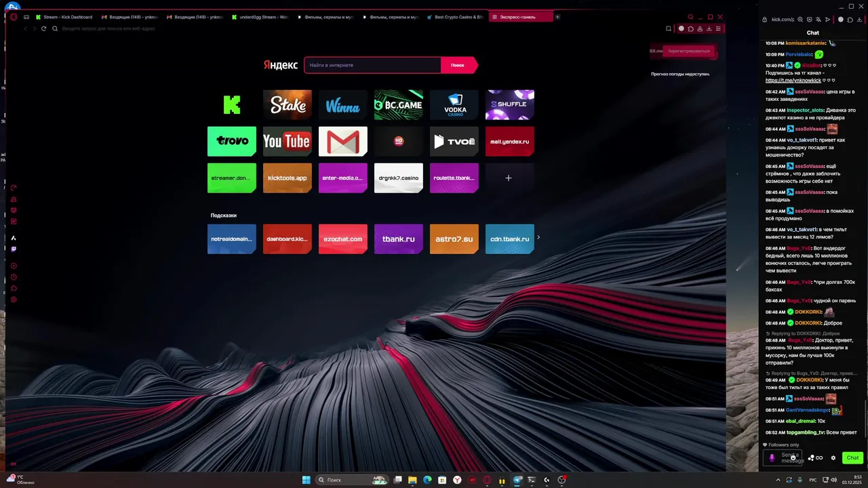Open the Opera easy setup menu icon
Viewport: 868px width, 488px height.
[718, 28]
